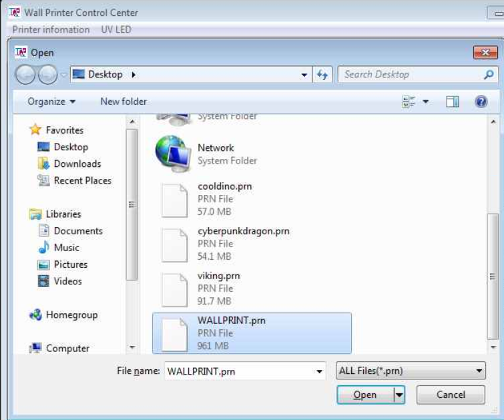Click the file list scroll up arrow

point(493,122)
